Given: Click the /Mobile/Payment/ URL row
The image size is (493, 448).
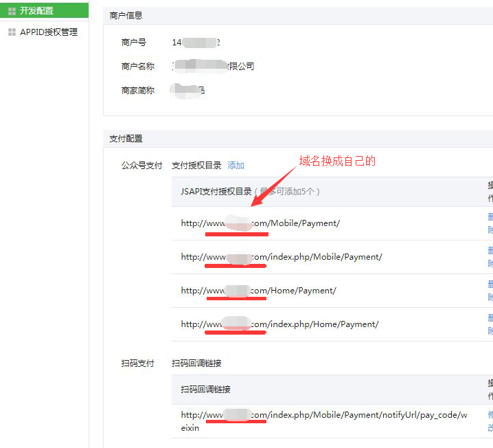Looking at the screenshot, I should tap(260, 223).
